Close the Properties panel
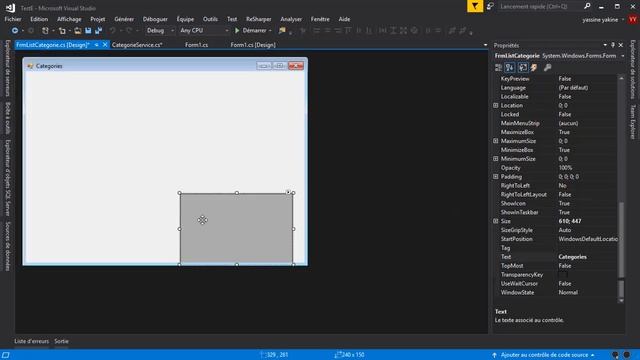 coord(621,45)
